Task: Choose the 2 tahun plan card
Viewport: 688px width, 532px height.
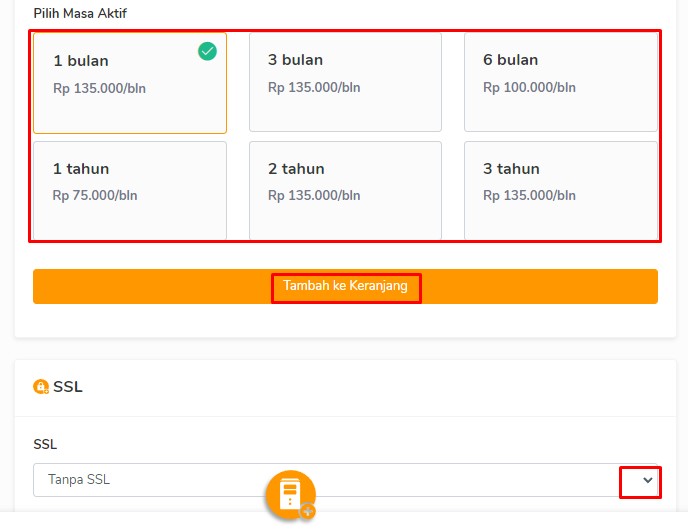Action: (345, 190)
